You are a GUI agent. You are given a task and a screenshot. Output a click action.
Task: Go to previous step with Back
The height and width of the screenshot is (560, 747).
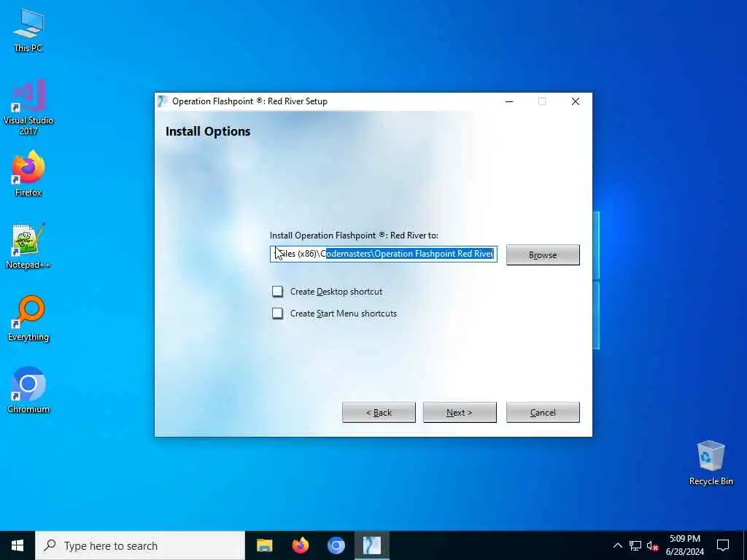pos(379,413)
